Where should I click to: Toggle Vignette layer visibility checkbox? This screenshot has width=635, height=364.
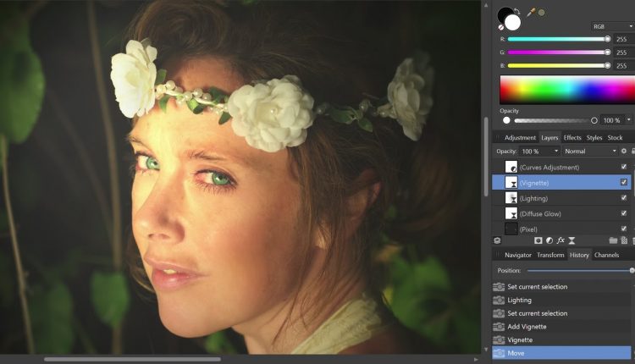624,182
